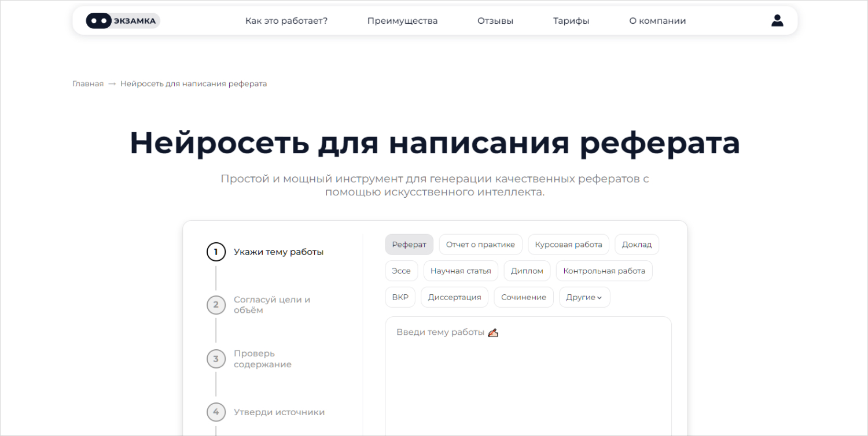This screenshot has height=436, width=868.
Task: Click step 3 Проверь содержание
Action: (262, 359)
